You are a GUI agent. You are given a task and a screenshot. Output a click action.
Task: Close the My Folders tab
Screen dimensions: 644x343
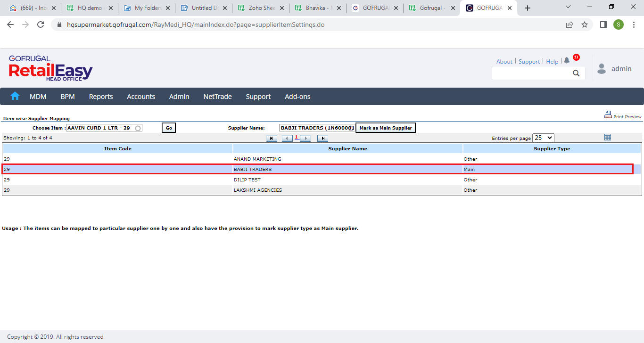168,8
